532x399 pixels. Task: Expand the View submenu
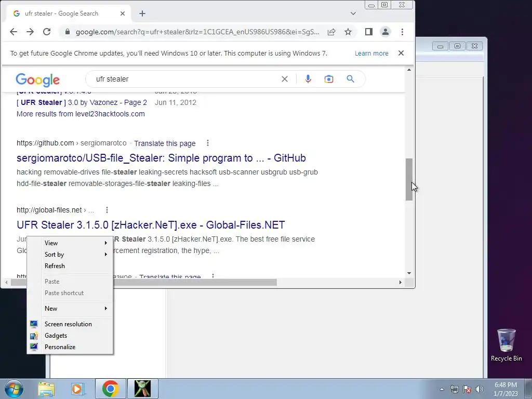tap(70, 243)
